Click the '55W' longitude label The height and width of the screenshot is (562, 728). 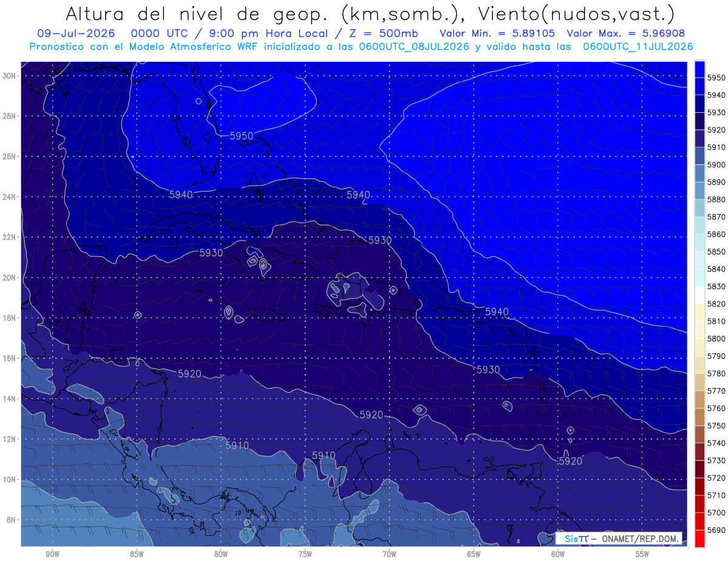click(x=642, y=554)
